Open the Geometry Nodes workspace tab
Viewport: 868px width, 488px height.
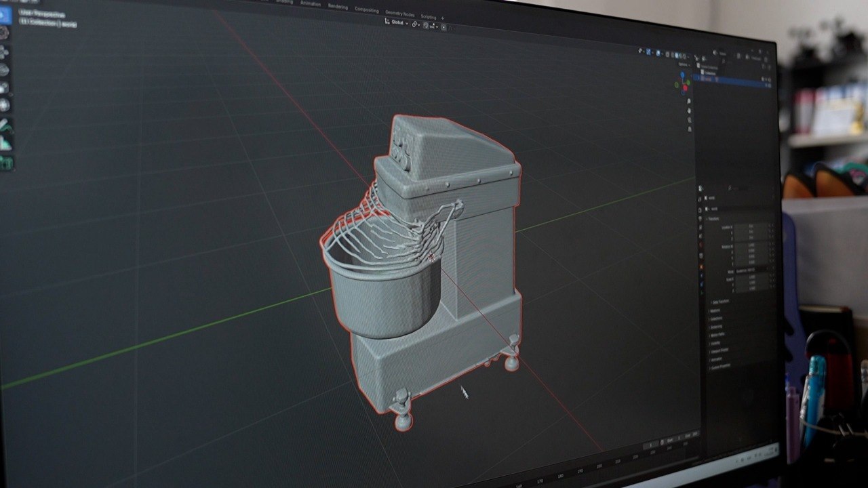(399, 13)
